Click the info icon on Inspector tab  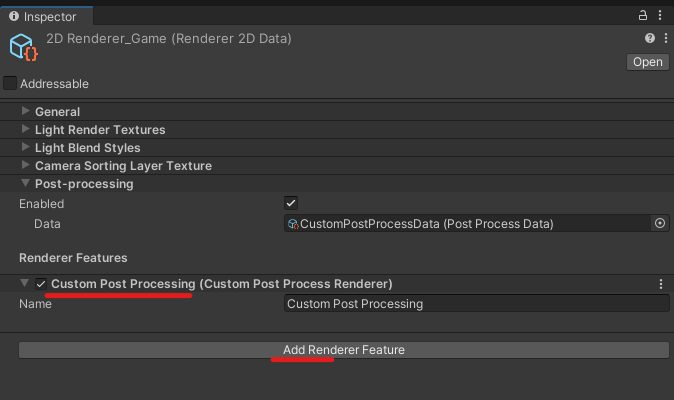(14, 16)
